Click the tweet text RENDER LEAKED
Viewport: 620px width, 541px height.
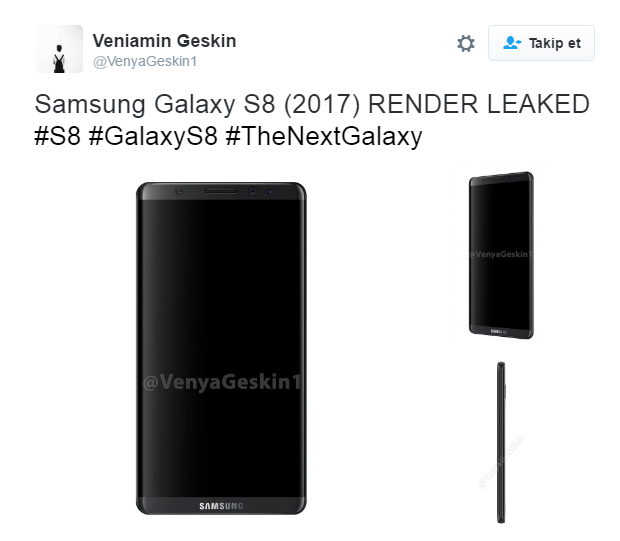pos(479,104)
